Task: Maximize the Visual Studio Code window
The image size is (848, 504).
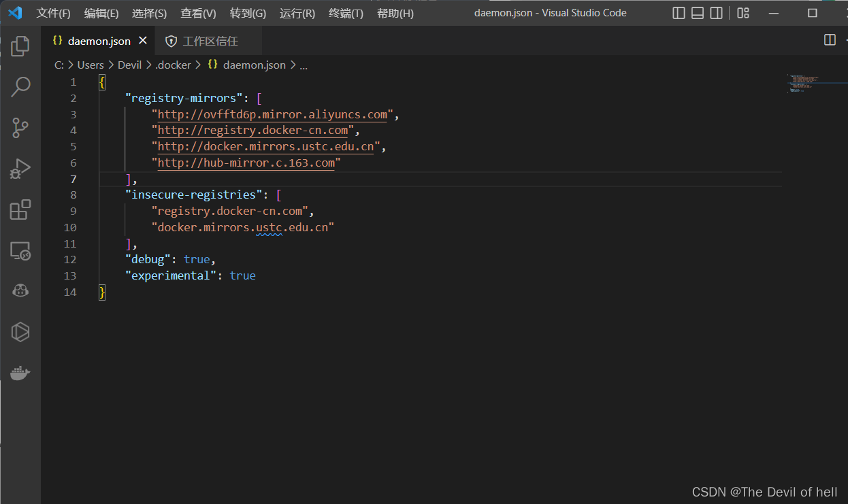Action: point(812,13)
